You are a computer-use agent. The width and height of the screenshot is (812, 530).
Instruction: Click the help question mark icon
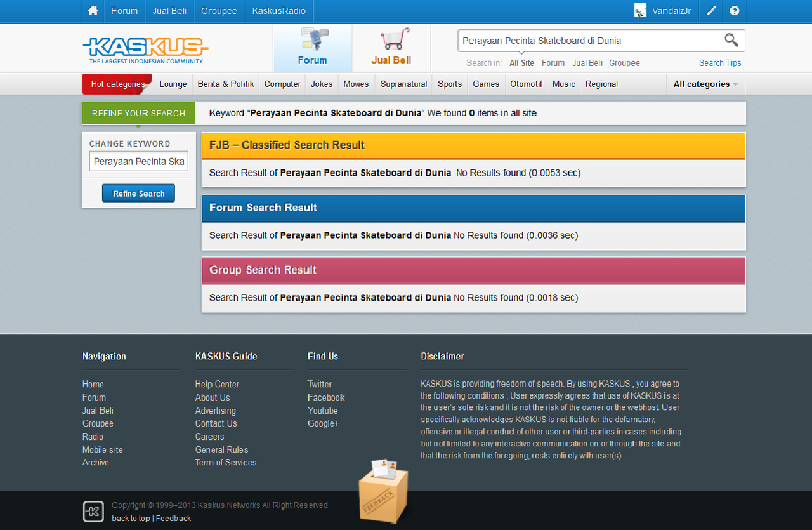[735, 11]
